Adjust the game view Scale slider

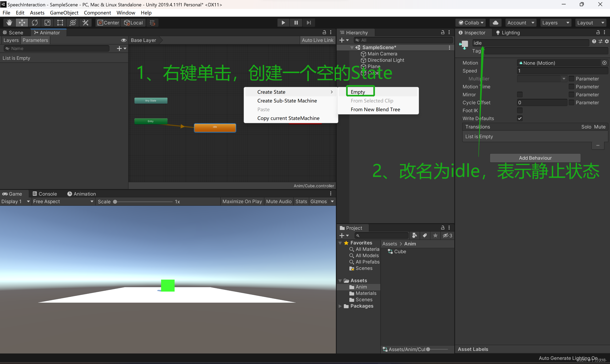point(115,202)
